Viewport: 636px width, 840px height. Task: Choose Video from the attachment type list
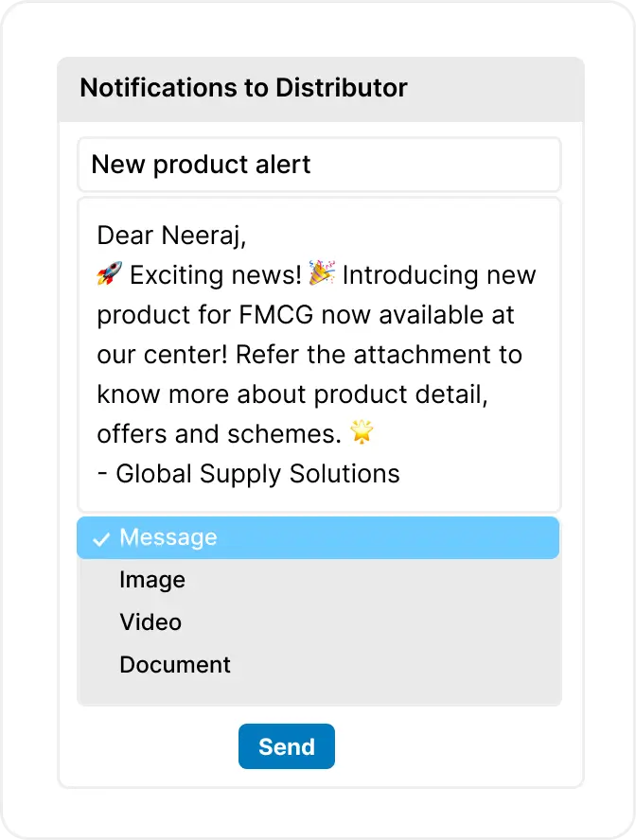(x=150, y=622)
